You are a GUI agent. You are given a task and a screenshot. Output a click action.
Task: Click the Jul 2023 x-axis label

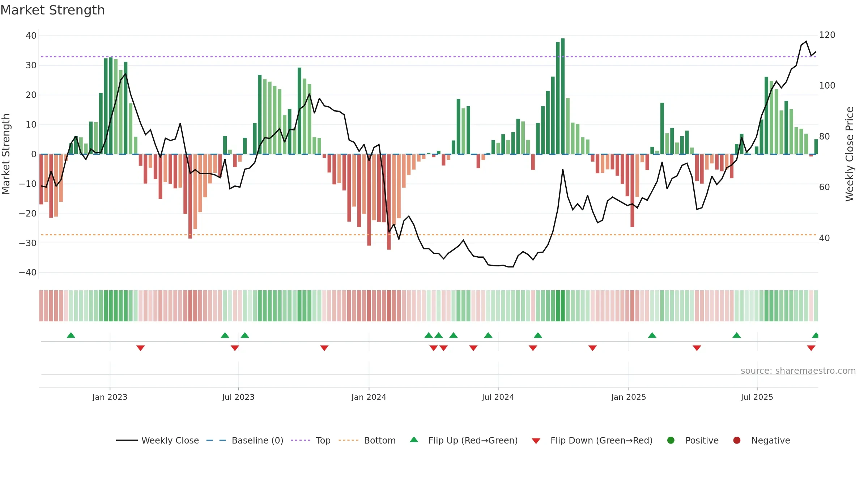238,397
